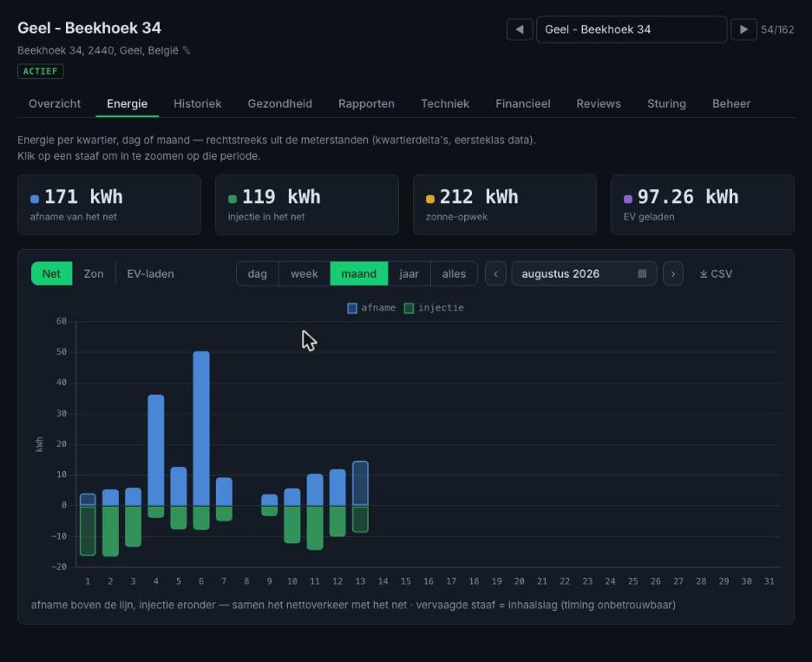Screen dimensions: 812x662
Task: Click the green injectie bar for day 2
Action: tap(110, 531)
